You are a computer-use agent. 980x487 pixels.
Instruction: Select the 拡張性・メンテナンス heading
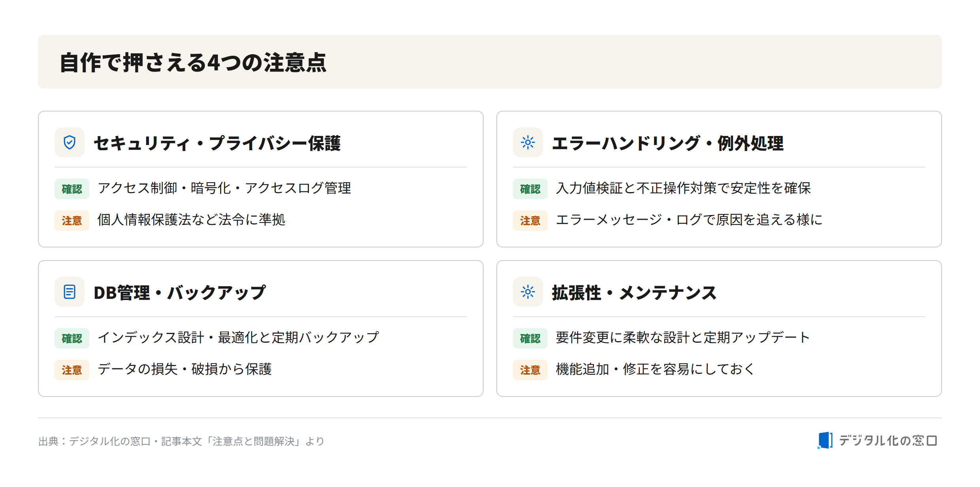pos(634,293)
